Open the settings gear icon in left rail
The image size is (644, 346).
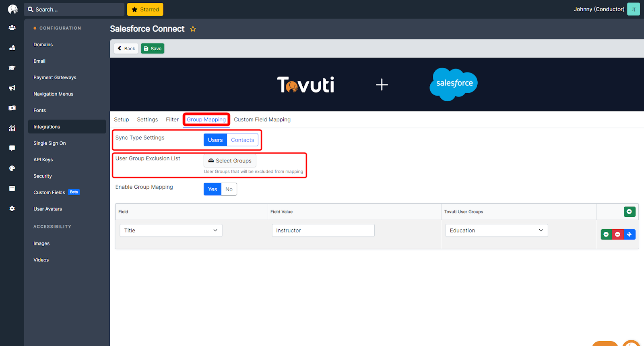12,208
